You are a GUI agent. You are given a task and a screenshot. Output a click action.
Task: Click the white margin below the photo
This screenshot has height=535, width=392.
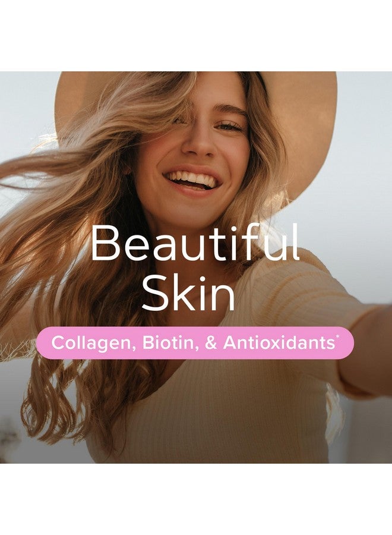tap(196, 499)
